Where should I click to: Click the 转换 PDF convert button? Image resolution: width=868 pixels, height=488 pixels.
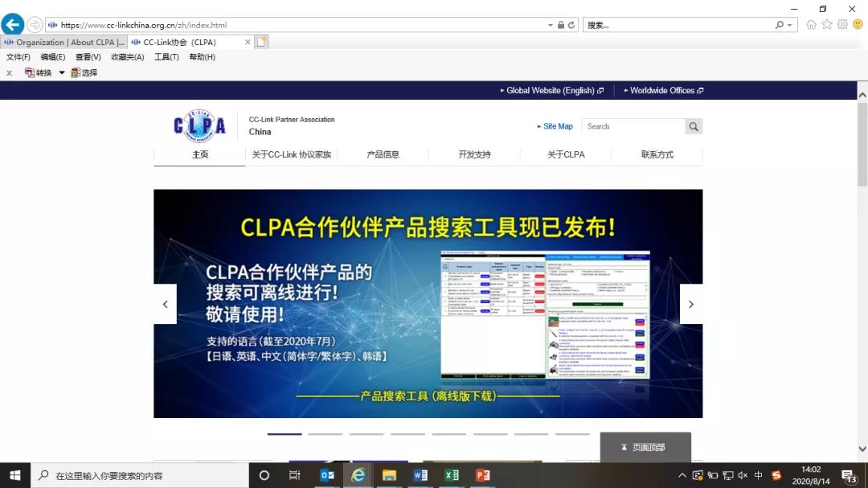point(39,72)
